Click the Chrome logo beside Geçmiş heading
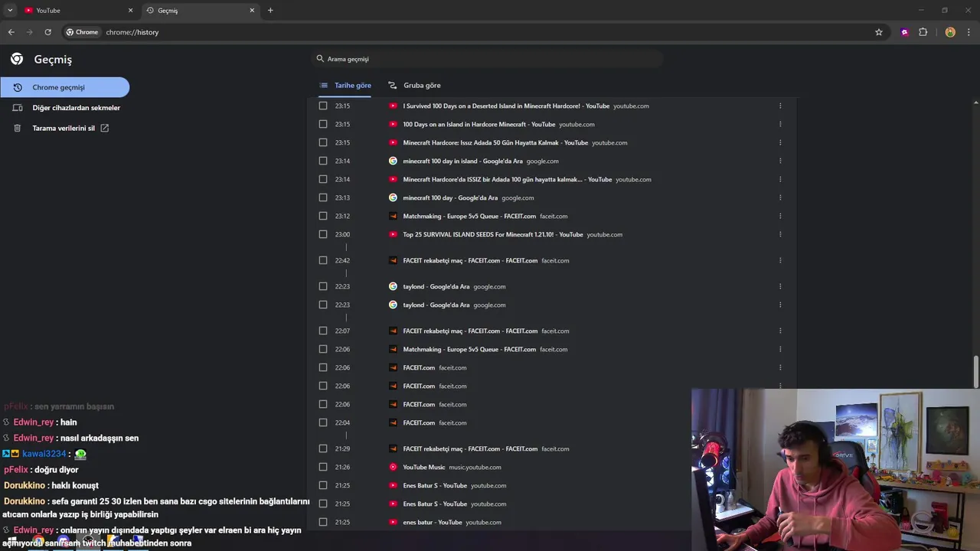Viewport: 980px width, 551px height. (17, 59)
